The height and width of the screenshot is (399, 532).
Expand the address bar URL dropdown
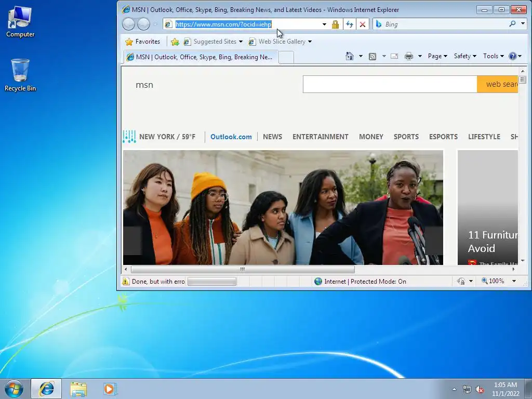324,24
